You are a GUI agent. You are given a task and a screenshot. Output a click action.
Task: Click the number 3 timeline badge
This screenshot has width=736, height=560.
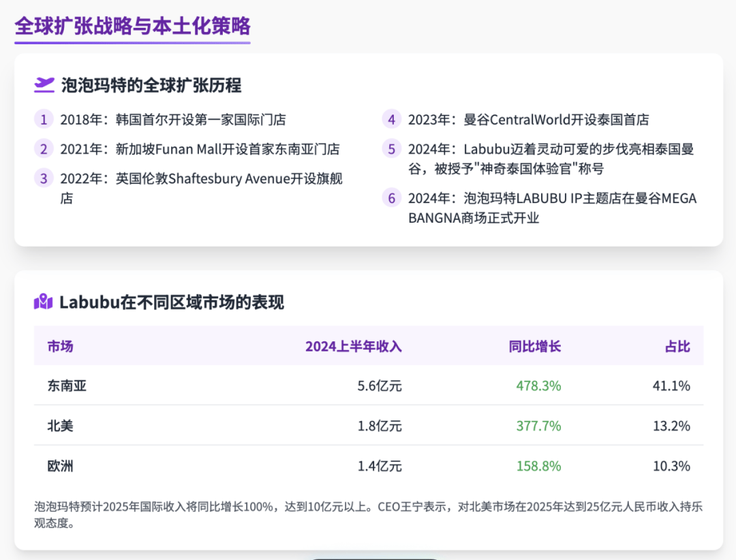tap(44, 178)
